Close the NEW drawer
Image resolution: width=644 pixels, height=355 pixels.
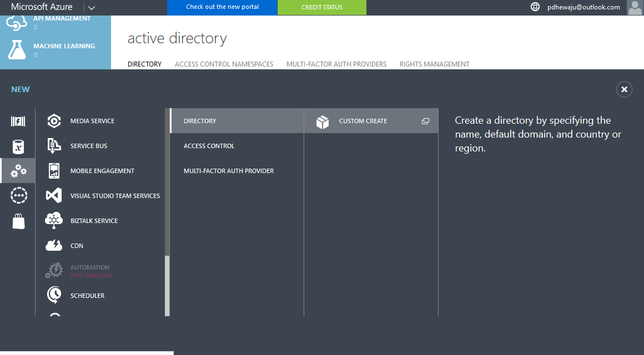tap(624, 89)
